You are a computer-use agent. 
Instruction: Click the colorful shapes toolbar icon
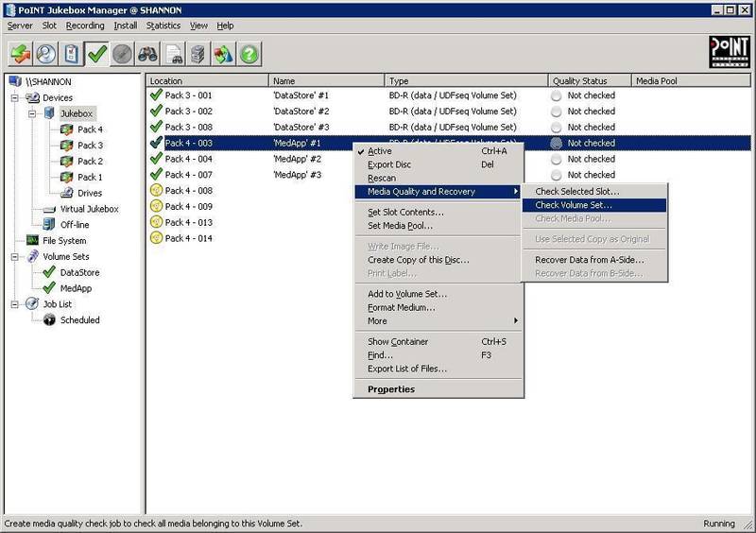tap(224, 54)
